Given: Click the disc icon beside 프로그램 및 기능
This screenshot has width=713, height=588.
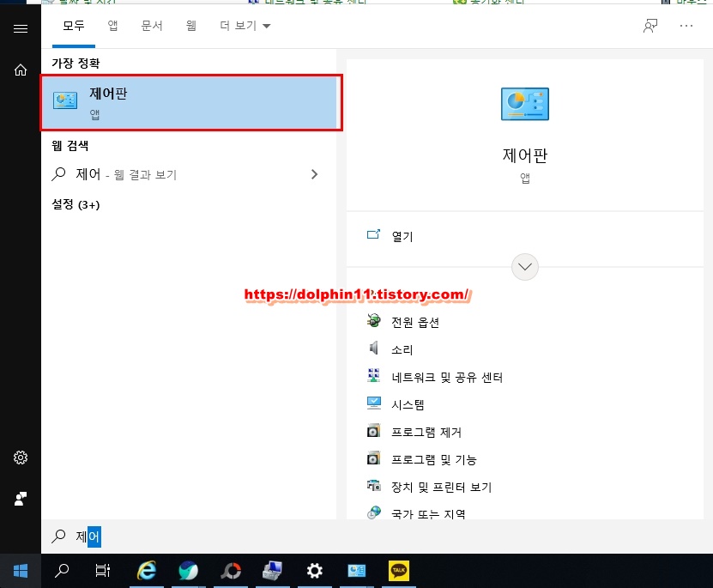Looking at the screenshot, I should point(373,458).
